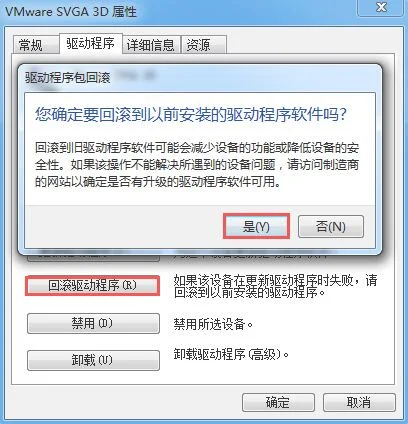Click the 卸载驱动程序(高级) description text

231,354
